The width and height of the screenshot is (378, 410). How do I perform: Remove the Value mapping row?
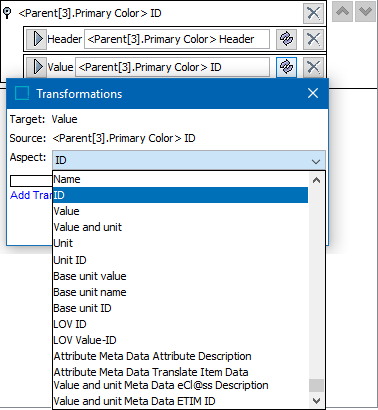pyautogui.click(x=313, y=67)
